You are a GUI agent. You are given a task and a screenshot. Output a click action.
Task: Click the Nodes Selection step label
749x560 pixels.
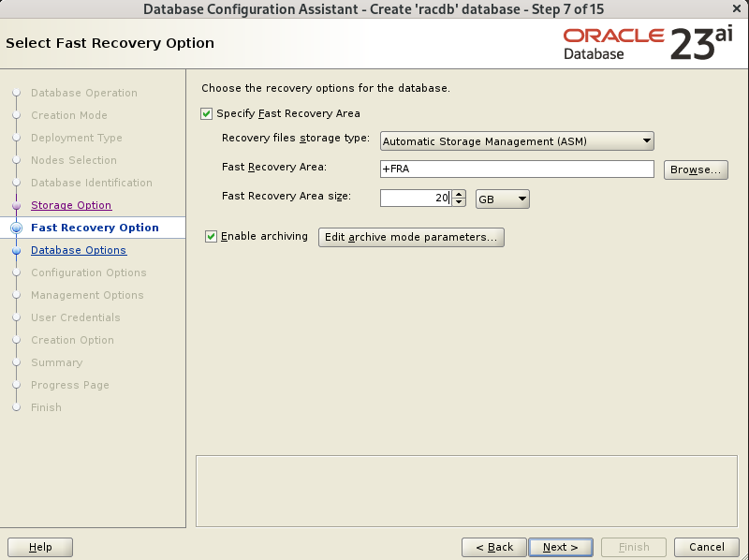pyautogui.click(x=74, y=160)
